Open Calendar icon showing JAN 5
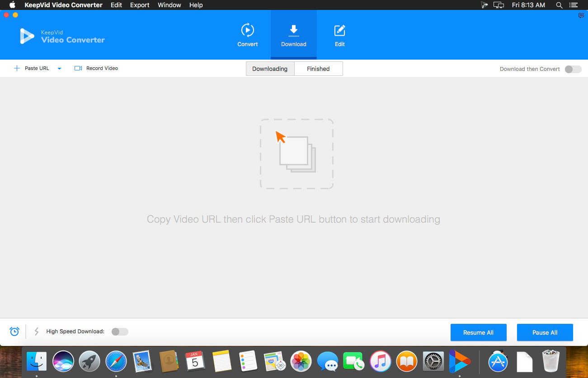 click(x=195, y=361)
